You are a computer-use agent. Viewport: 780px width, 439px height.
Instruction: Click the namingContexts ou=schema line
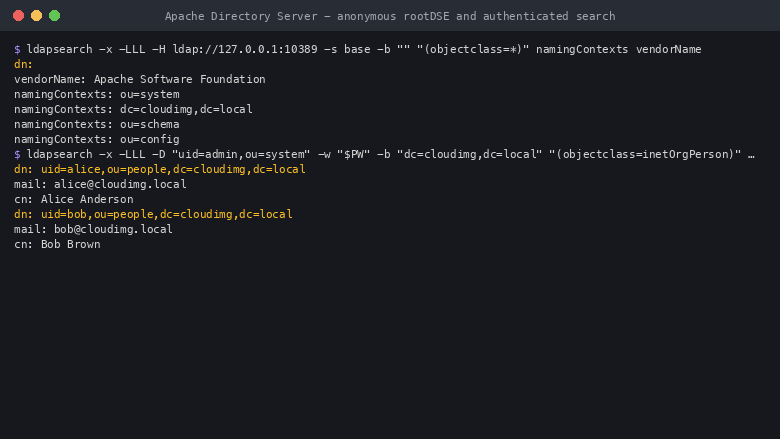(x=97, y=124)
